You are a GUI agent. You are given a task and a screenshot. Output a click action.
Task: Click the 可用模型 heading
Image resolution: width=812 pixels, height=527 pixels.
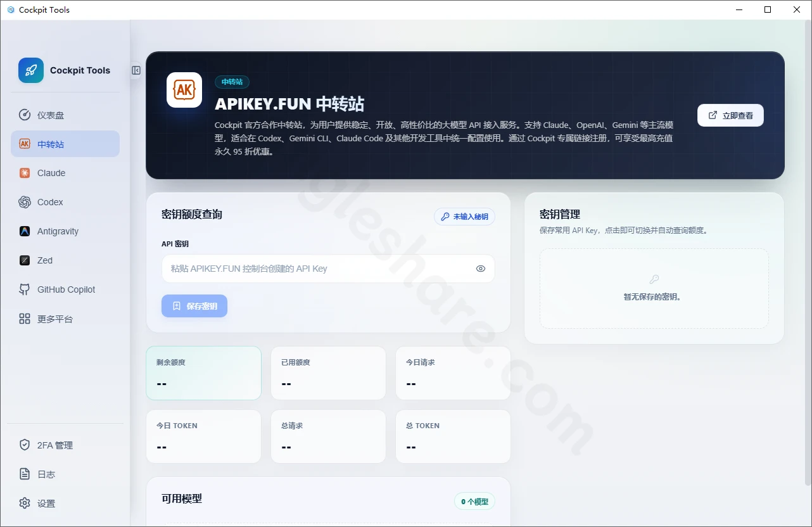pos(182,499)
